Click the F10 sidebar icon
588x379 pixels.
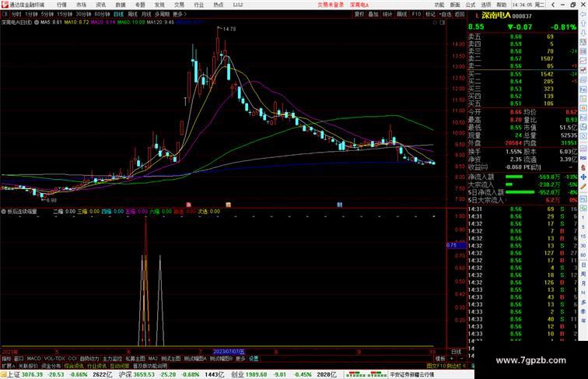583,89
